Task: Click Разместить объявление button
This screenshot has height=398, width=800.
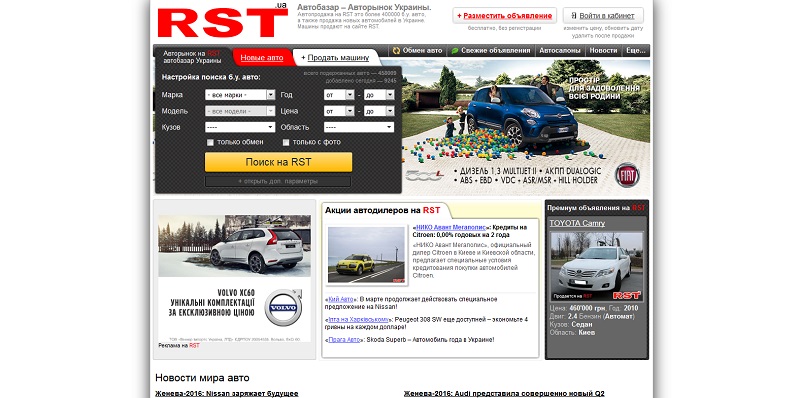Action: click(505, 16)
